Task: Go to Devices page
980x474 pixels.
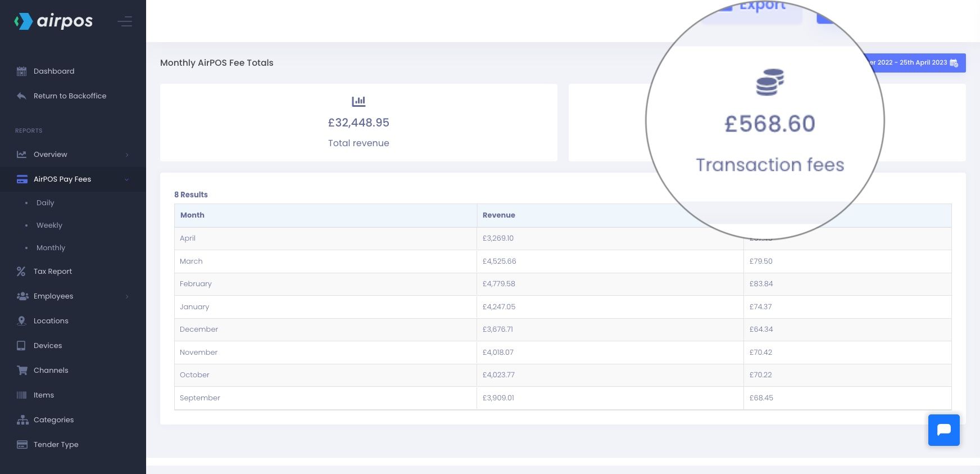Action: 48,346
